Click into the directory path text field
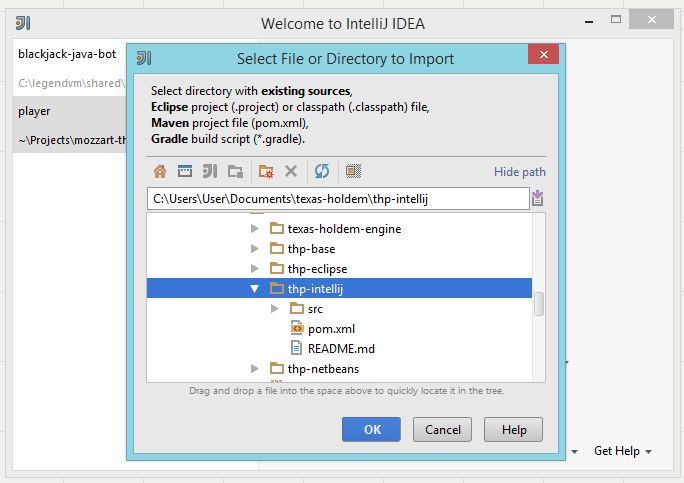684x483 pixels. [338, 199]
